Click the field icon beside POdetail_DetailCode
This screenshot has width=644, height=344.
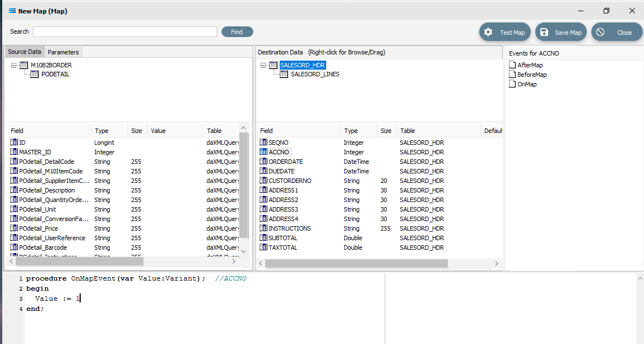click(14, 162)
